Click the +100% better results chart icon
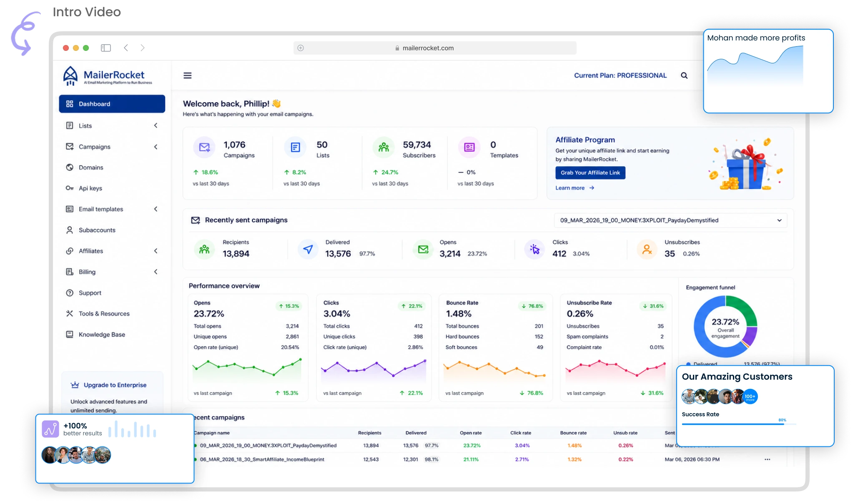Screen dimensions: 853x504 (50, 429)
